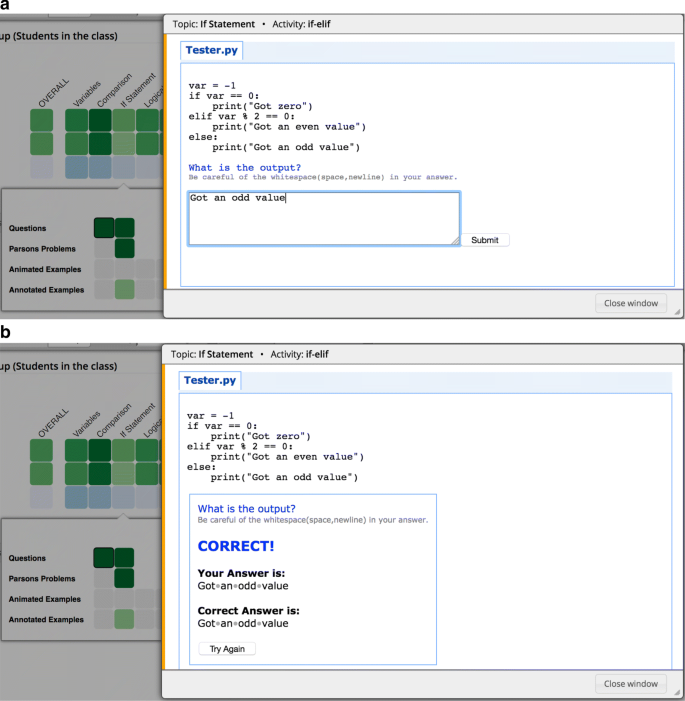
Task: Click Variables top-row cell in panel b
Action: point(76,450)
